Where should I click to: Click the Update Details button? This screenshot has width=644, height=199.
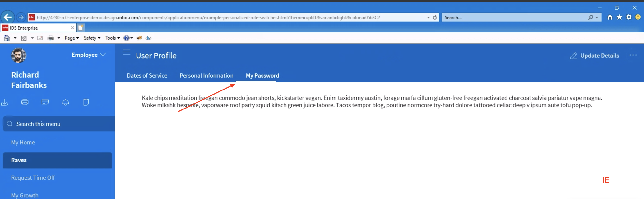(595, 56)
